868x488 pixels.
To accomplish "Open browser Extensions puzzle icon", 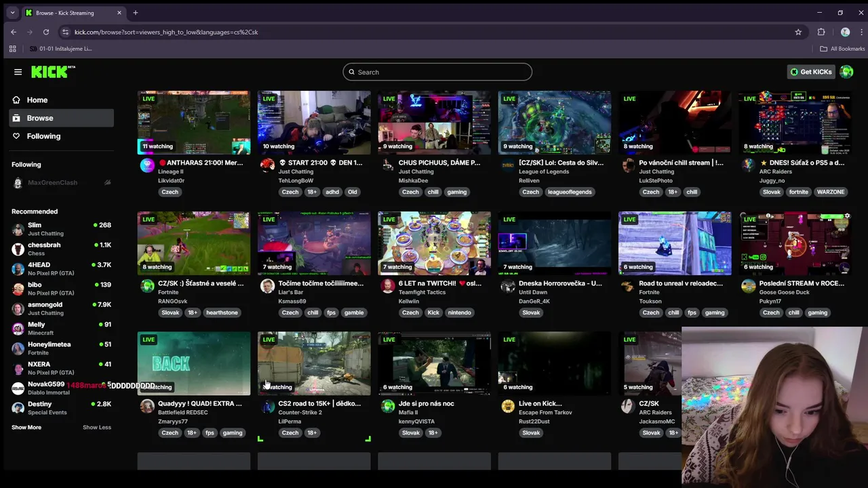I will pos(821,32).
